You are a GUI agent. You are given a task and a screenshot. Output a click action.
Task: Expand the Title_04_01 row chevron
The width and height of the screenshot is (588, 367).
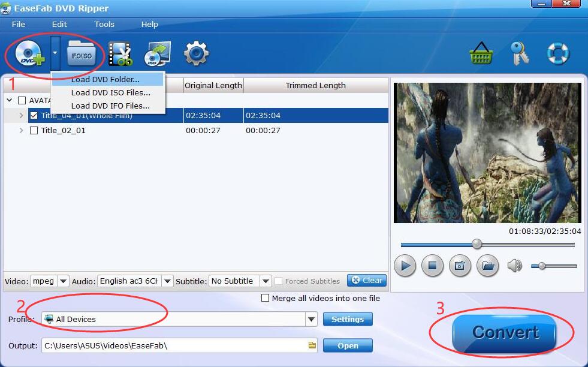(x=22, y=116)
